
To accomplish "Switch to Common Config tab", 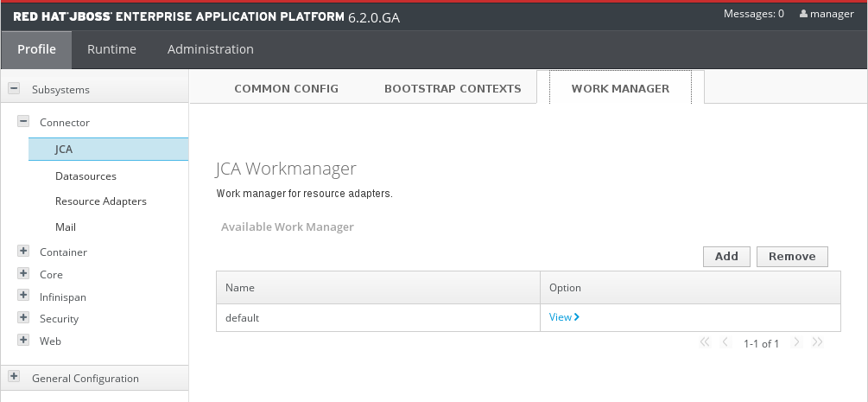I will point(286,88).
